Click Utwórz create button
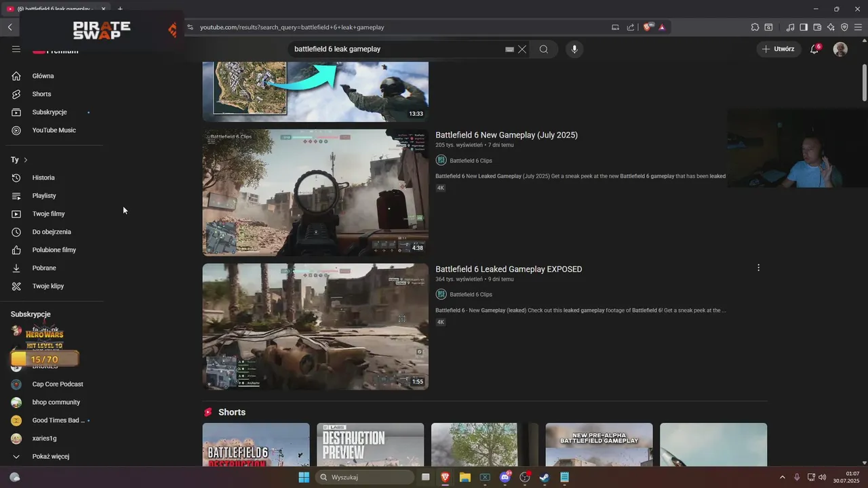 point(778,49)
